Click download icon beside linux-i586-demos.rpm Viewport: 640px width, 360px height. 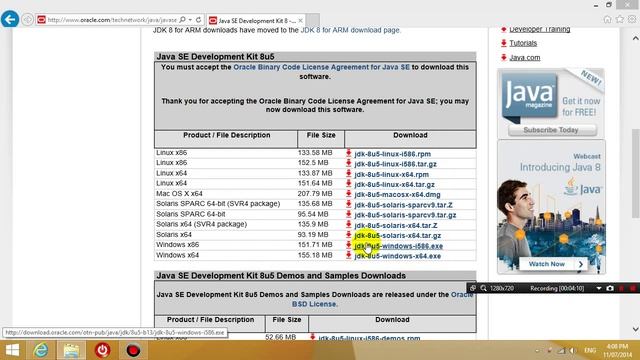point(313,337)
